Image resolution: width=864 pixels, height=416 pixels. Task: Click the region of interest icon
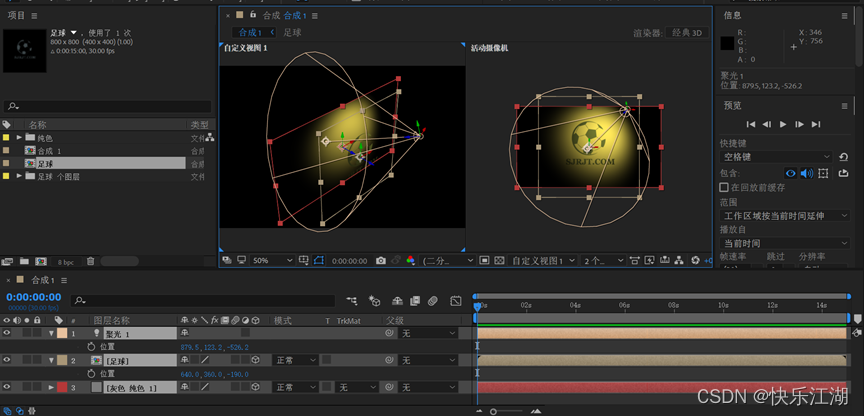click(x=484, y=260)
